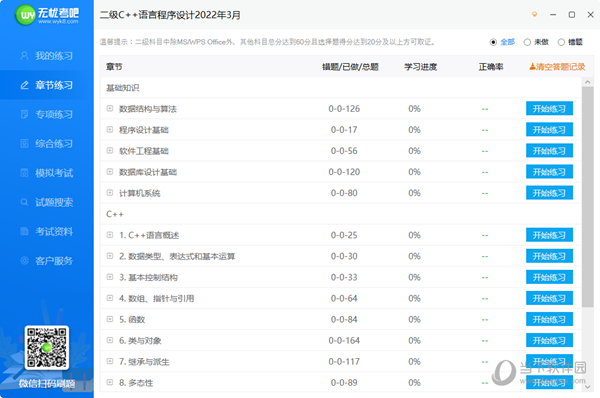600x398 pixels.
Task: Expand the 5. 函数 chapter
Action: click(x=110, y=319)
